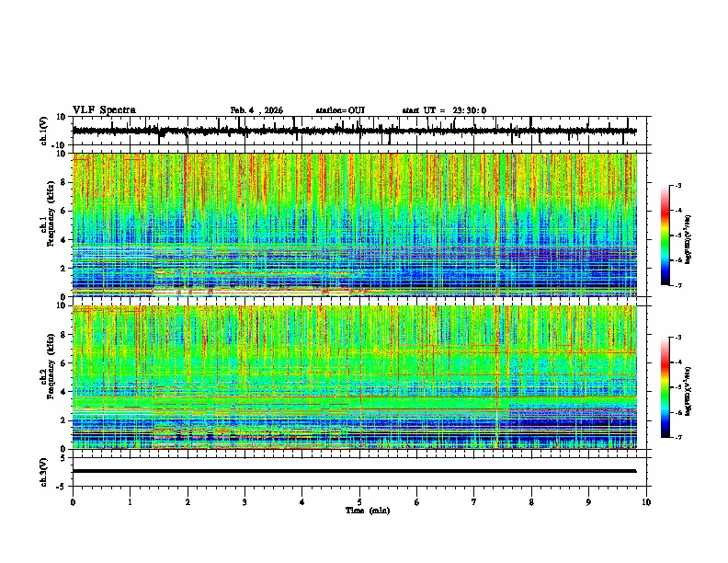Image resolution: width=728 pixels, height=563 pixels.
Task: Click the 'VLF Spectra' plot title
Action: (104, 110)
